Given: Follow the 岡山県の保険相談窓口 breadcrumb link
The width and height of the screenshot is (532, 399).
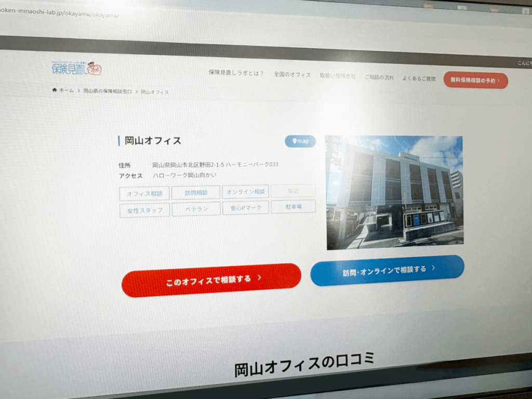Looking at the screenshot, I should 108,91.
